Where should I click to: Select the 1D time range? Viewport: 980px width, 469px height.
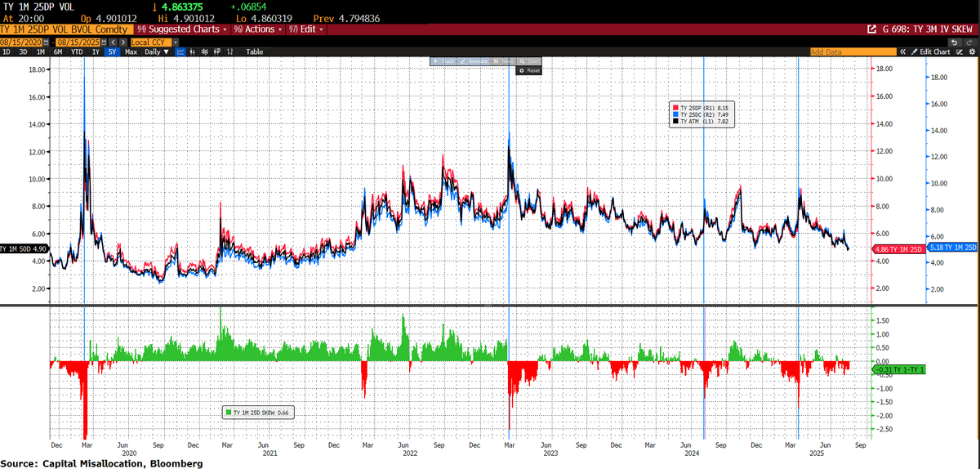click(7, 51)
